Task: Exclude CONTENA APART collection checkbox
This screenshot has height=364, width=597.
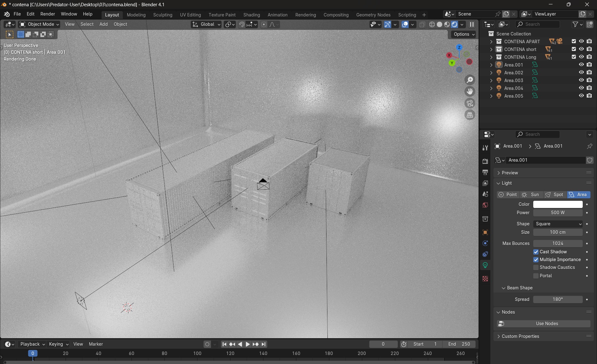Action: click(574, 41)
